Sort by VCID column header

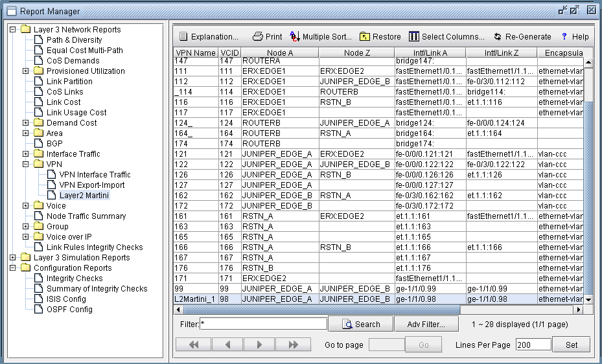pos(229,53)
